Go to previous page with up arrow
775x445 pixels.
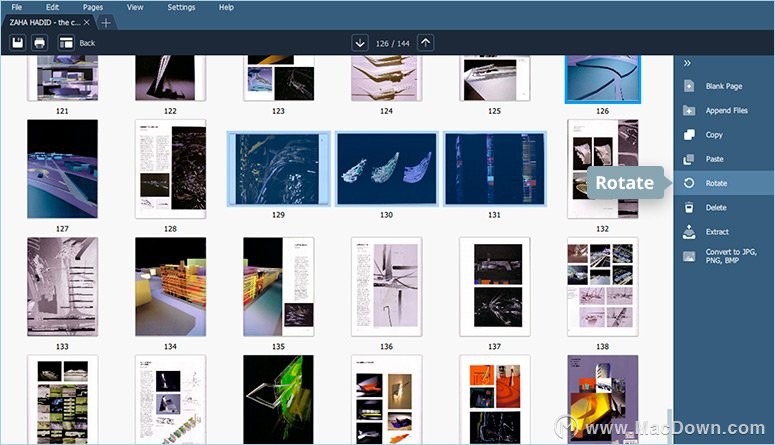(x=426, y=43)
